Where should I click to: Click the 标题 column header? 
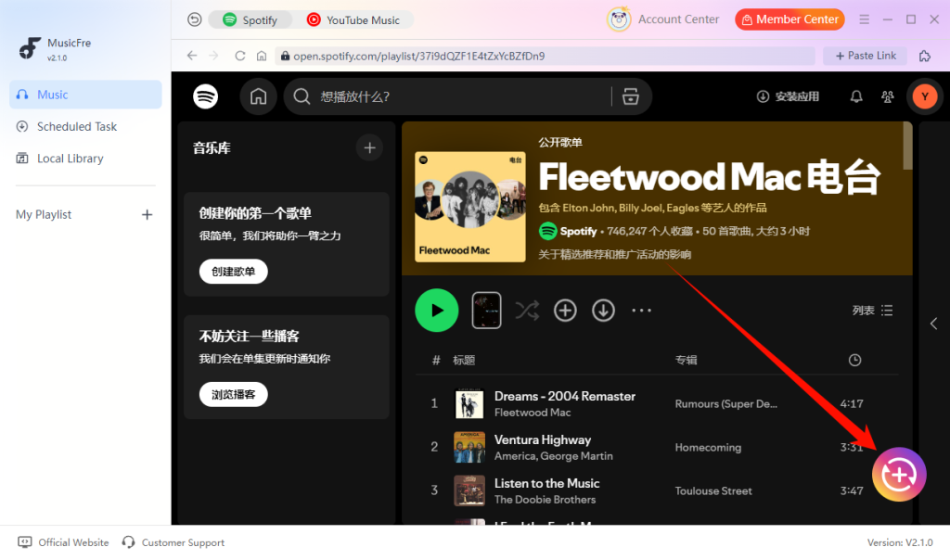(464, 361)
